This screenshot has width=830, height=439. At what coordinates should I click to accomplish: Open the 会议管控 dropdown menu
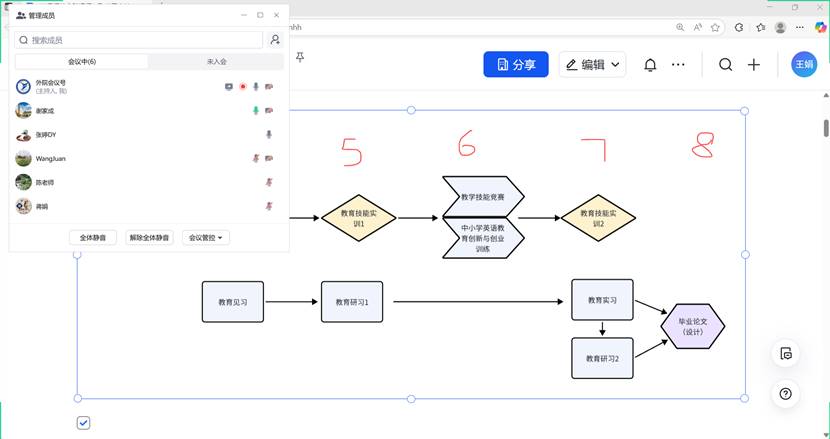[208, 238]
